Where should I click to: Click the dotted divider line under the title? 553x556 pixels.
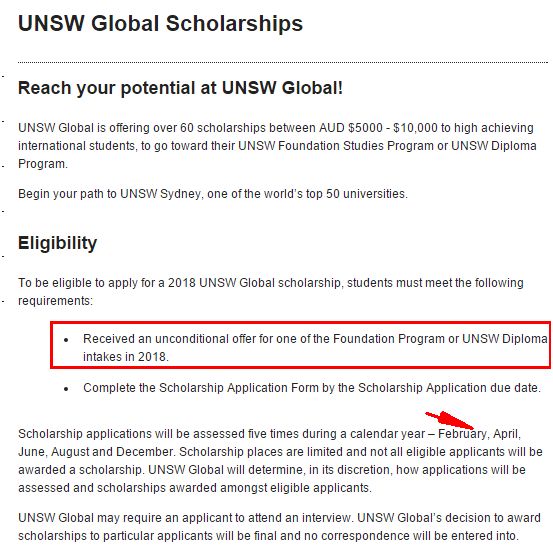pos(283,62)
